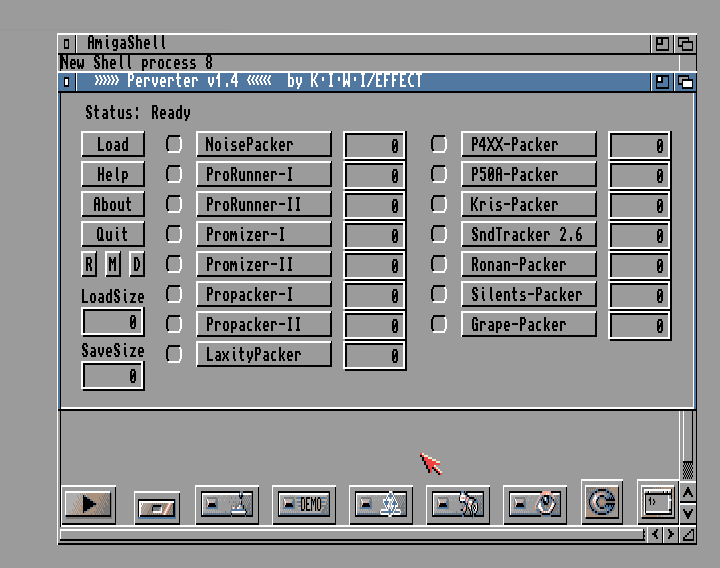Image resolution: width=720 pixels, height=568 pixels.
Task: Toggle the P4XX-Packer checkbox
Action: [x=439, y=144]
